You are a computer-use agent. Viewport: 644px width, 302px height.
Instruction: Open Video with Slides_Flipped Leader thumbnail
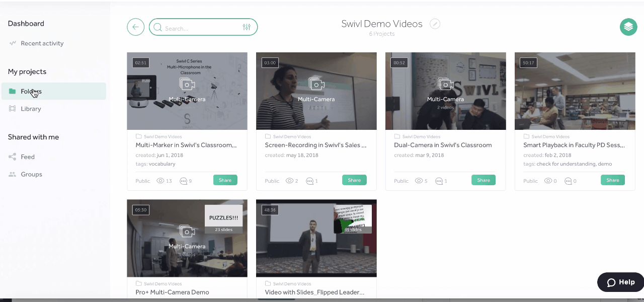click(316, 238)
